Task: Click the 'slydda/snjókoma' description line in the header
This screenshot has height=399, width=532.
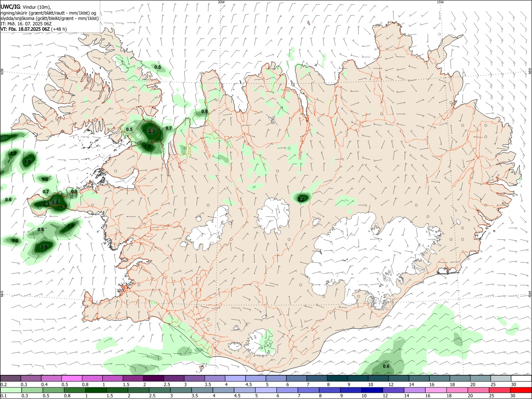Action: pyautogui.click(x=49, y=18)
